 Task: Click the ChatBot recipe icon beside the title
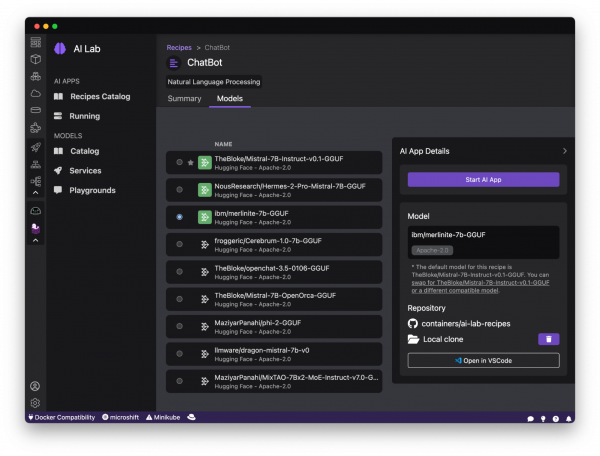pos(174,63)
